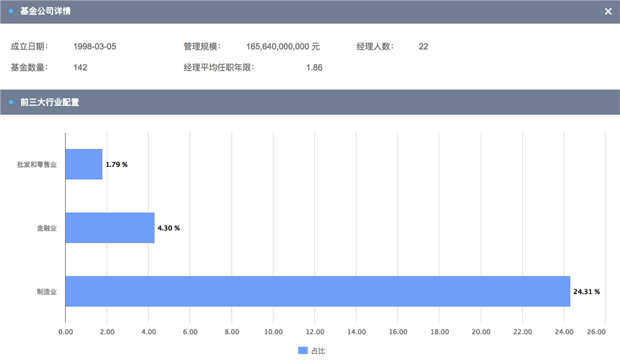Click the 成立日期 label
Screen dimensions: 620x364
[x=29, y=47]
